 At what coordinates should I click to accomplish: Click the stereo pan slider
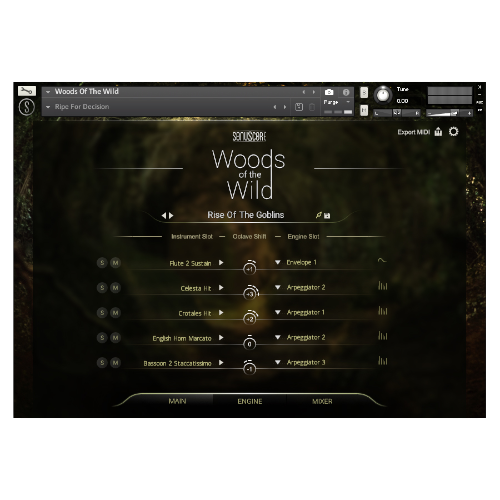tap(396, 113)
